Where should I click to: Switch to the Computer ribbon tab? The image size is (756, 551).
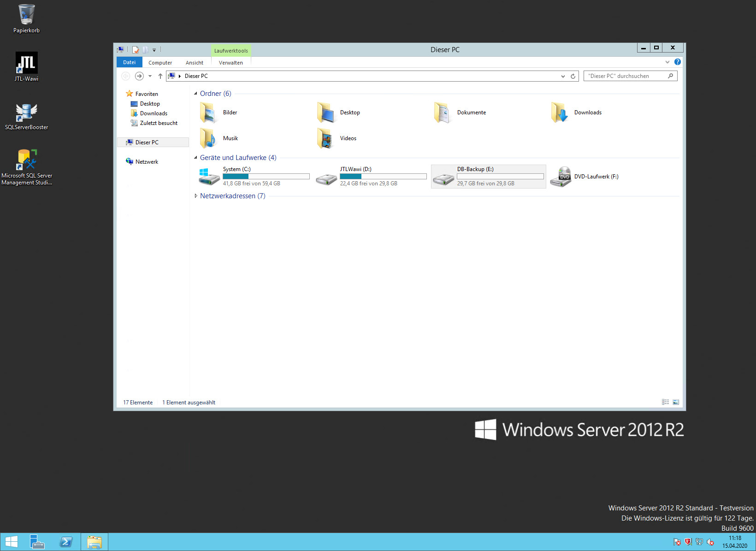[160, 63]
